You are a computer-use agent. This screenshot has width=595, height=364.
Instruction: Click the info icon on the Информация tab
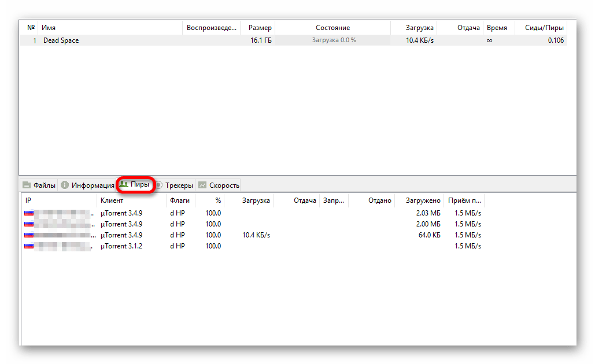[x=65, y=185]
